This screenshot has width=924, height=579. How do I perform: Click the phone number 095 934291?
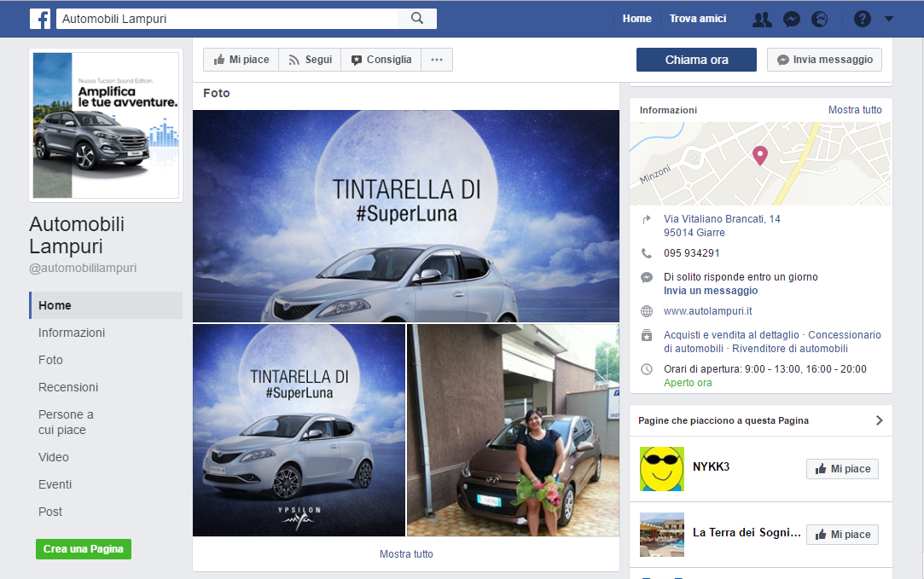coord(691,253)
